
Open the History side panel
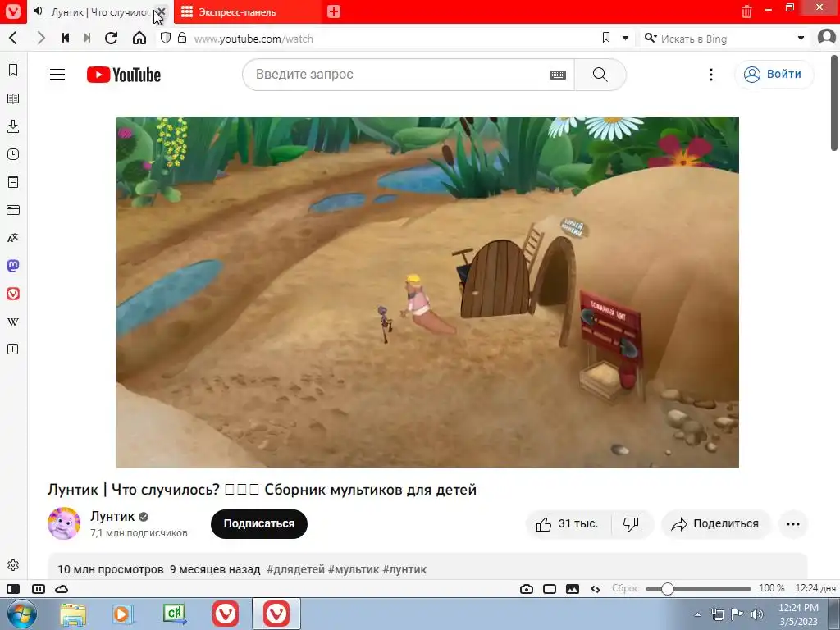[x=13, y=154]
